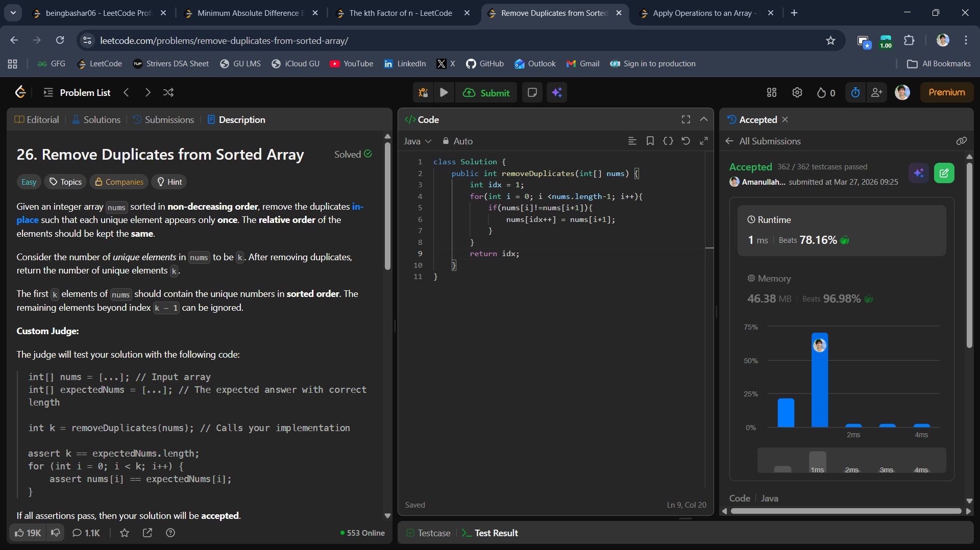Open the browser tab search dropdown
This screenshot has height=550, width=980.
coord(13,13)
